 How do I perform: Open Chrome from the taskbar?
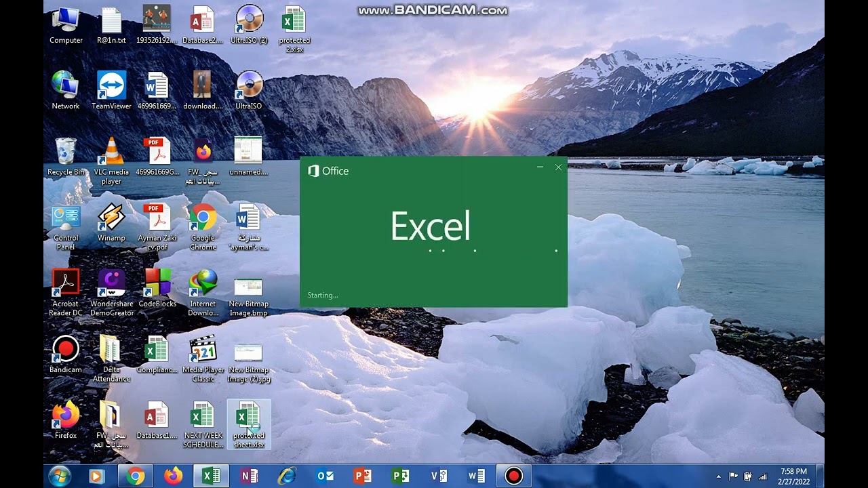click(135, 476)
